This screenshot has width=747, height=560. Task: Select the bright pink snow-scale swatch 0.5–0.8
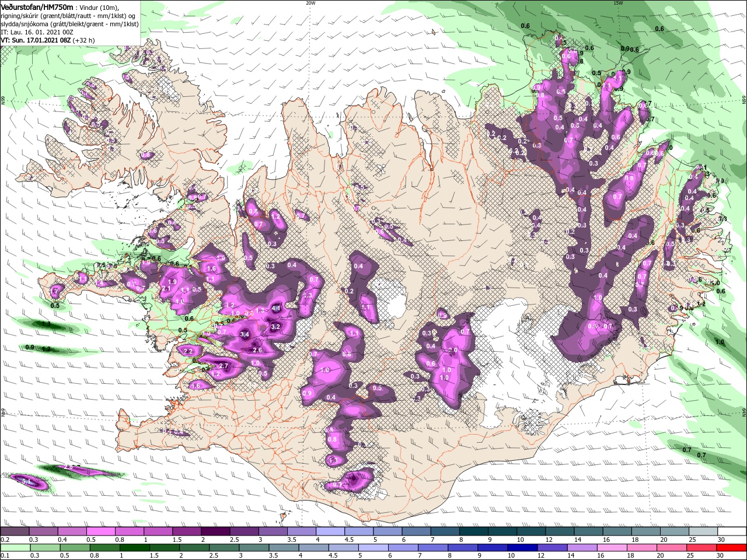[x=101, y=531]
